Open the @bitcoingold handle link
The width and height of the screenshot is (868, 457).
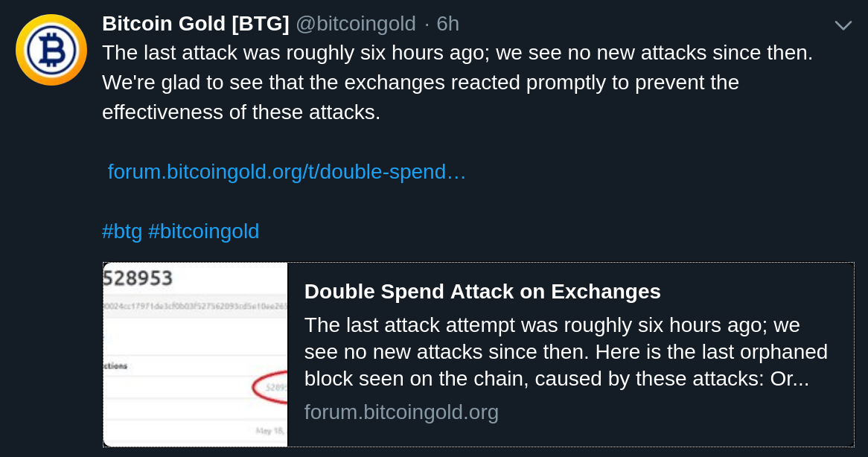(x=355, y=23)
